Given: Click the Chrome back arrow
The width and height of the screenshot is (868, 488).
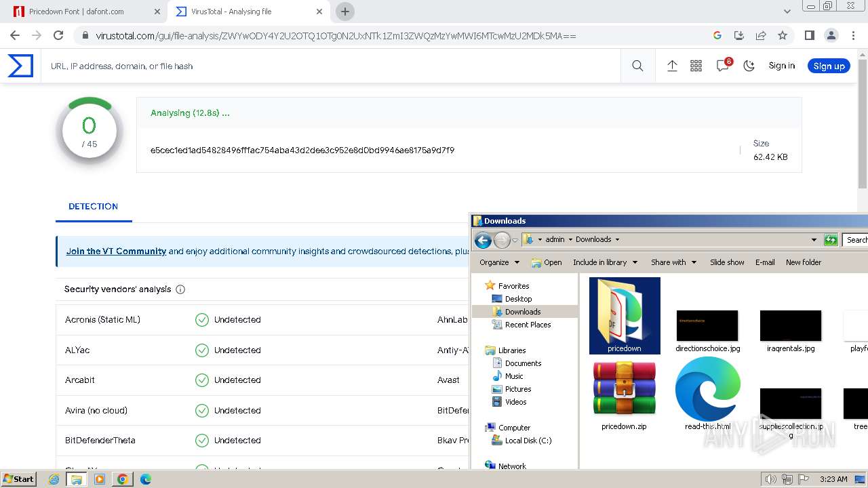Looking at the screenshot, I should pos(15,35).
